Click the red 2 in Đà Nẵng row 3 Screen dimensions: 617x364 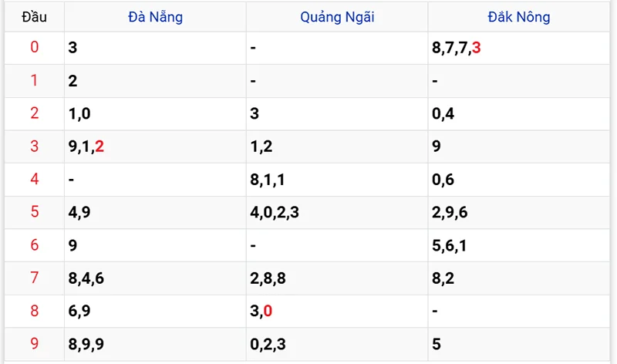99,147
